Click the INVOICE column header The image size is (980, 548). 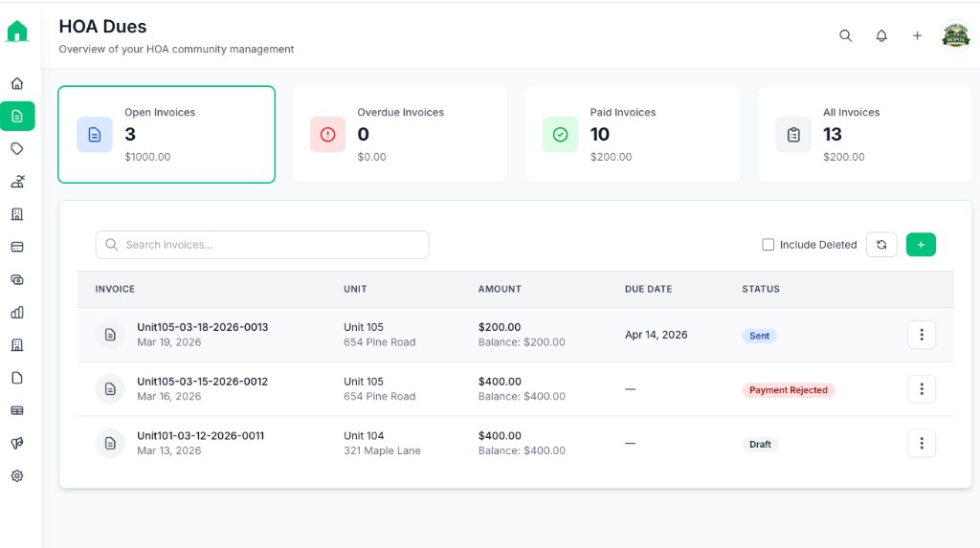115,290
